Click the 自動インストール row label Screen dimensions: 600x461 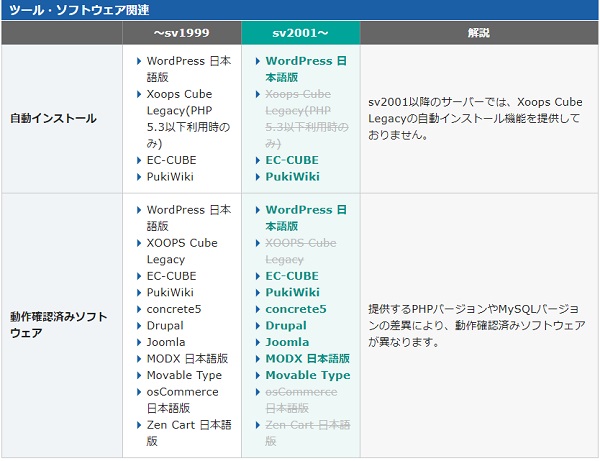(53, 118)
